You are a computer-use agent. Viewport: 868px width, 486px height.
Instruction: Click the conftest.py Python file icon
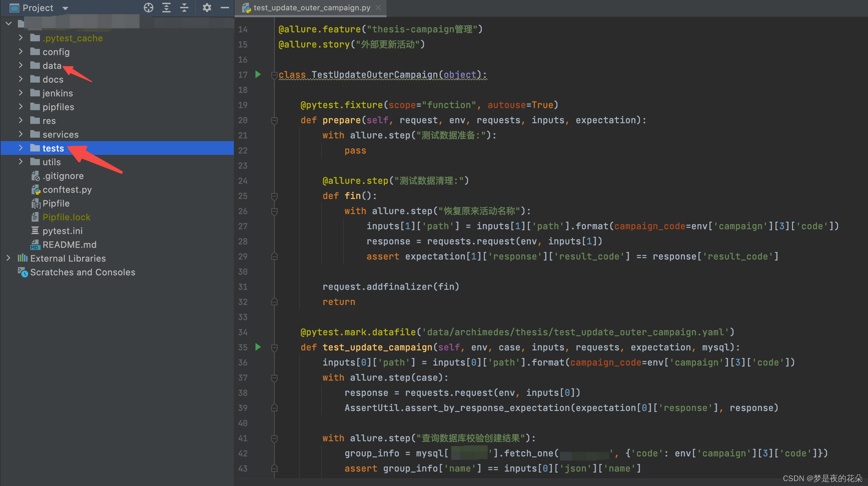(35, 190)
